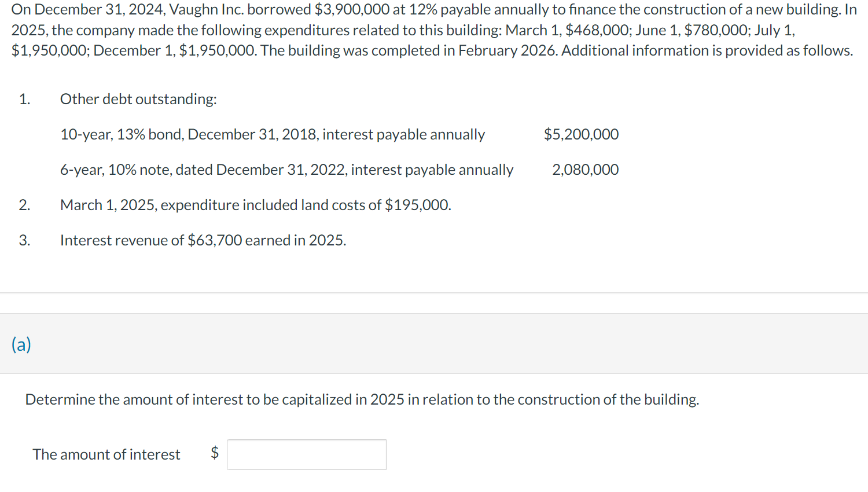Click the 10-year, 13% bond description line
Image resolution: width=868 pixels, height=492 pixels.
coord(272,134)
